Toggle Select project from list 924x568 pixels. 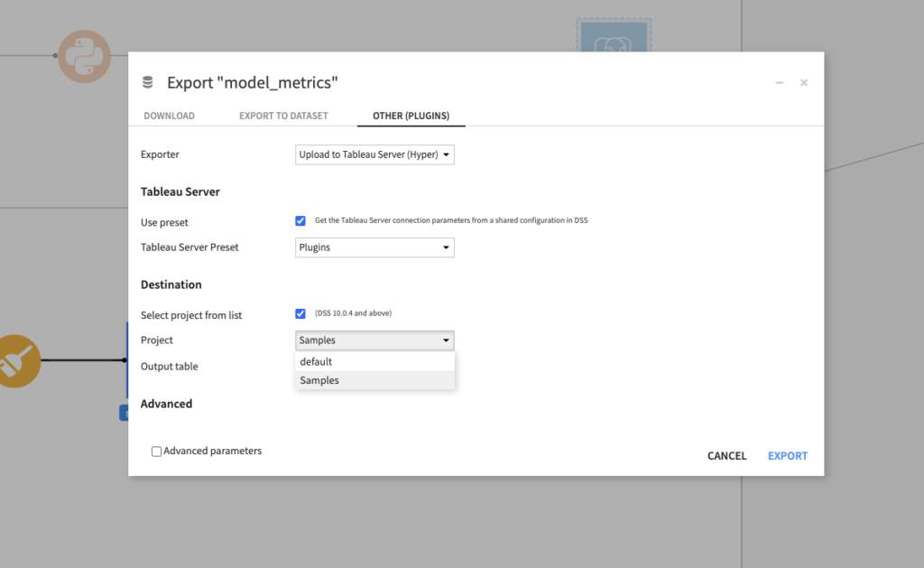pyautogui.click(x=300, y=313)
